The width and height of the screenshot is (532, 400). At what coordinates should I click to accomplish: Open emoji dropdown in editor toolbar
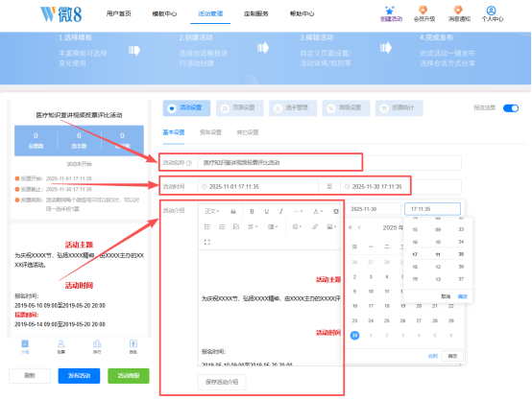[297, 226]
